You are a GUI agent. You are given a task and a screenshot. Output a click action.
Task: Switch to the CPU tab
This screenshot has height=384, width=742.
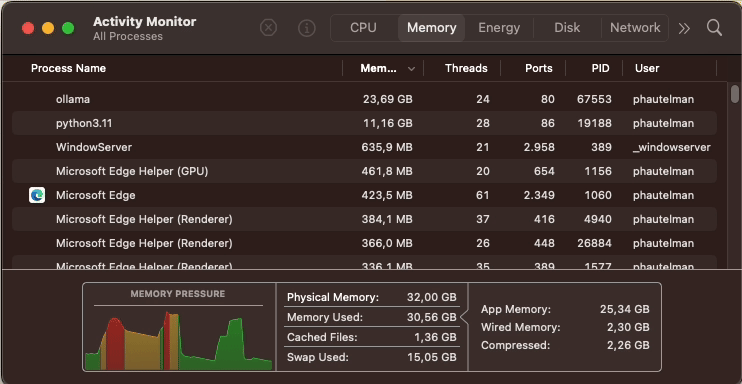tap(363, 28)
